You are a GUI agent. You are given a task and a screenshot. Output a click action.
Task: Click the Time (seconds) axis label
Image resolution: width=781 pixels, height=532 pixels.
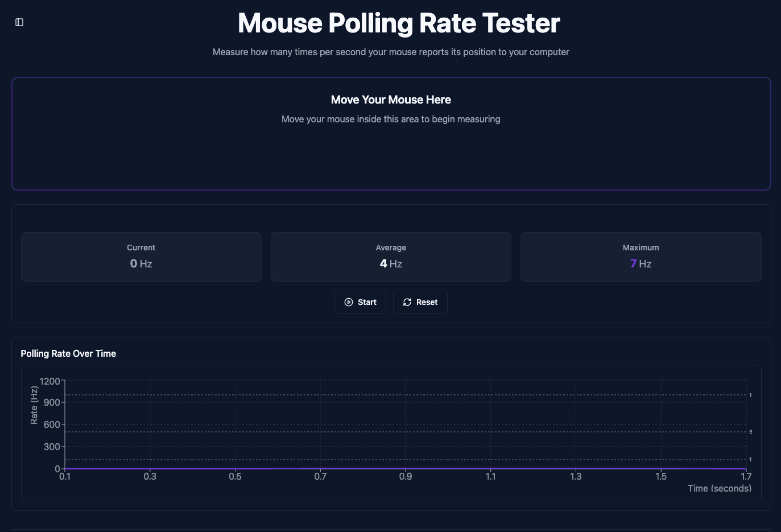[720, 488]
